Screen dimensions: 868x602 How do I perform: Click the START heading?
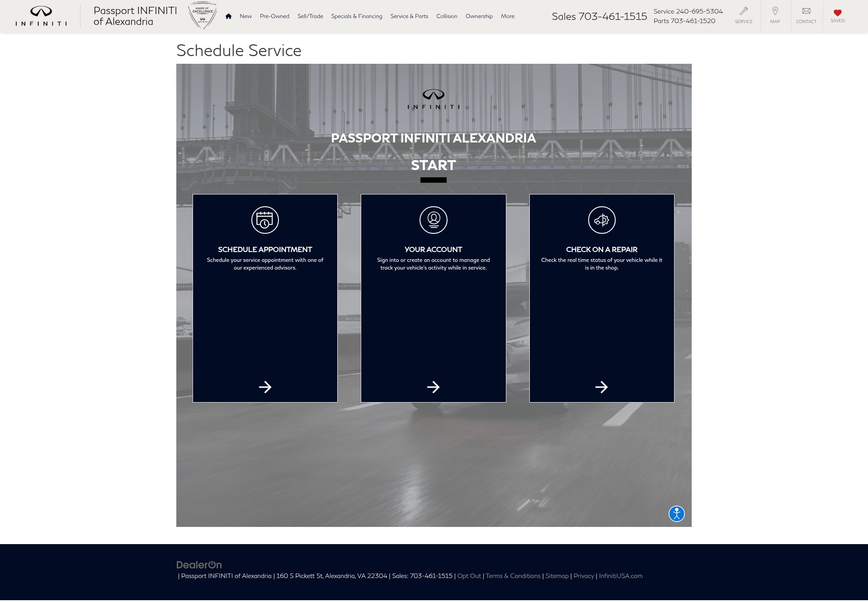tap(434, 165)
